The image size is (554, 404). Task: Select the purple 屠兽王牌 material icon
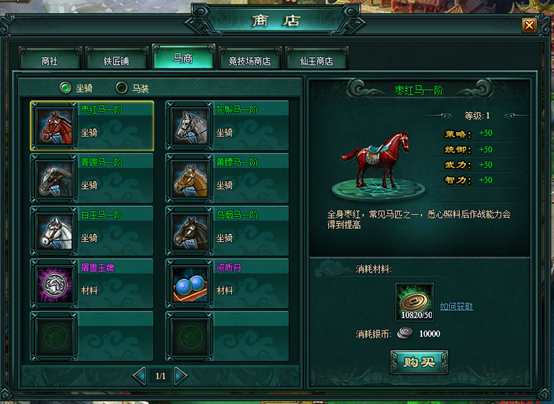pos(55,284)
